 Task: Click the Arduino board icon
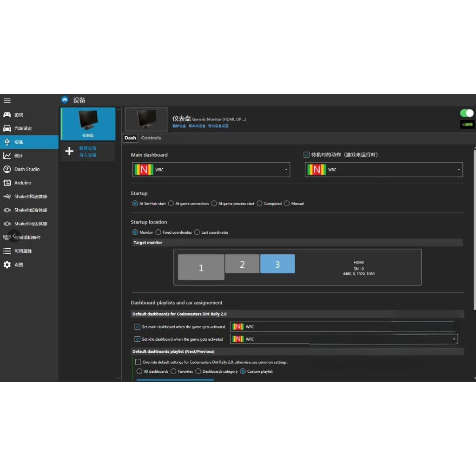click(x=7, y=183)
